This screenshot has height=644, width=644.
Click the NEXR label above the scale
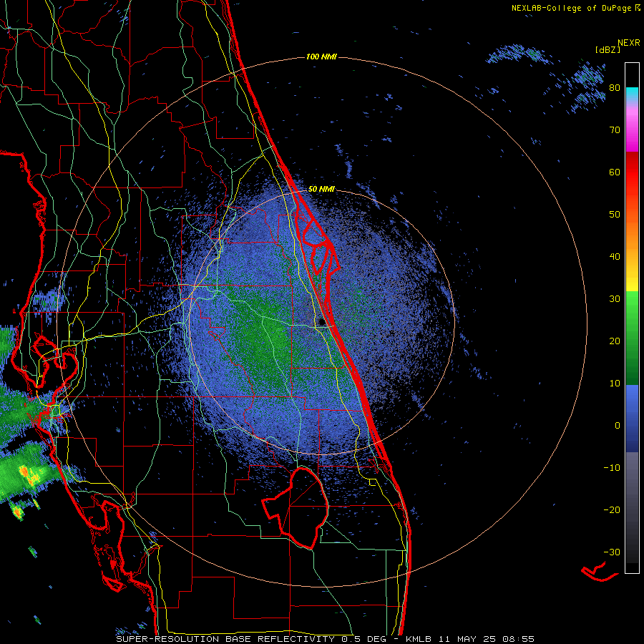(x=629, y=43)
